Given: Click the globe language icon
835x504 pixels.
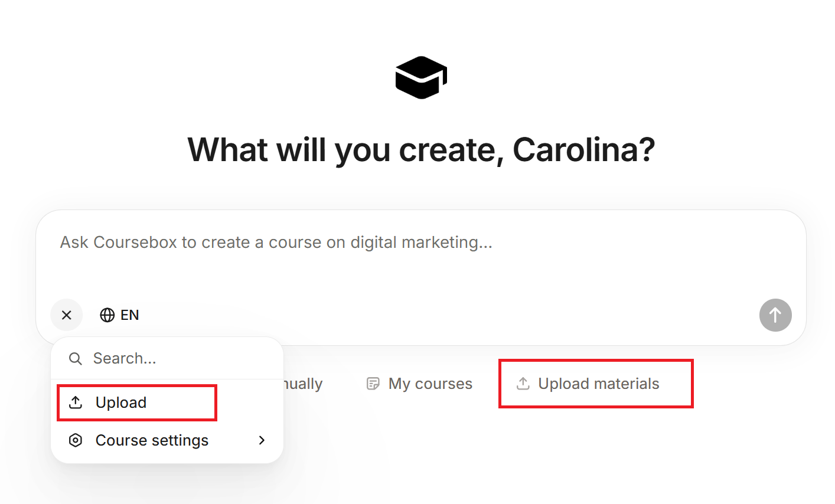Looking at the screenshot, I should 107,315.
